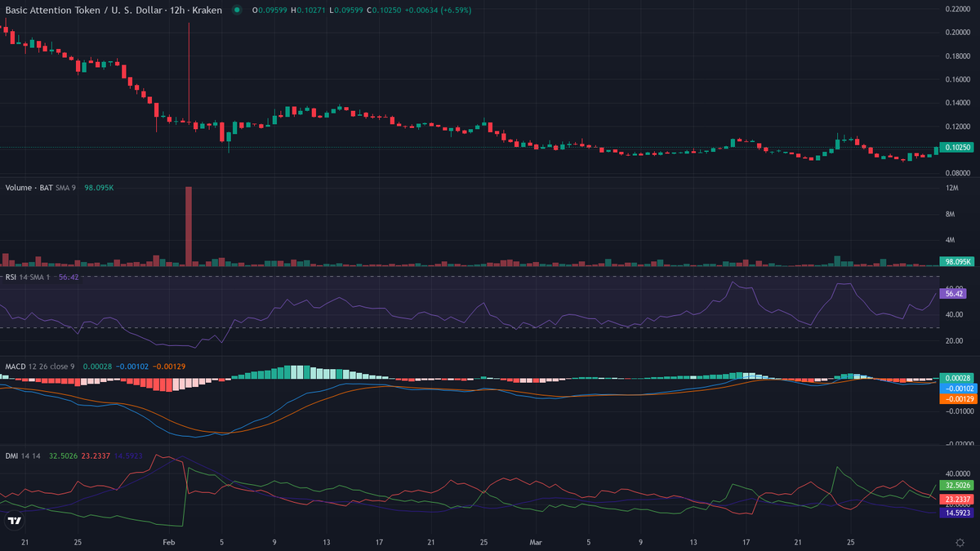Click the dark blue ADX tag 14.5923

click(x=956, y=513)
